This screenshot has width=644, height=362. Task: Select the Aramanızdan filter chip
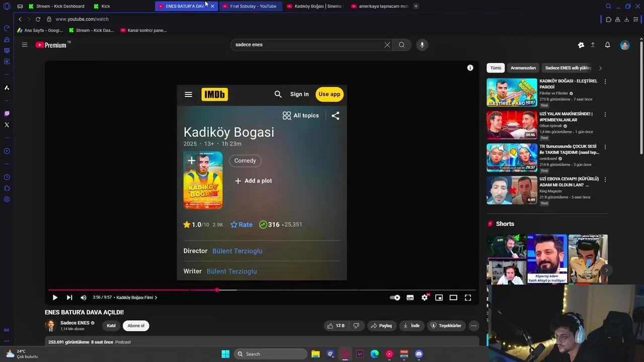[x=523, y=68]
